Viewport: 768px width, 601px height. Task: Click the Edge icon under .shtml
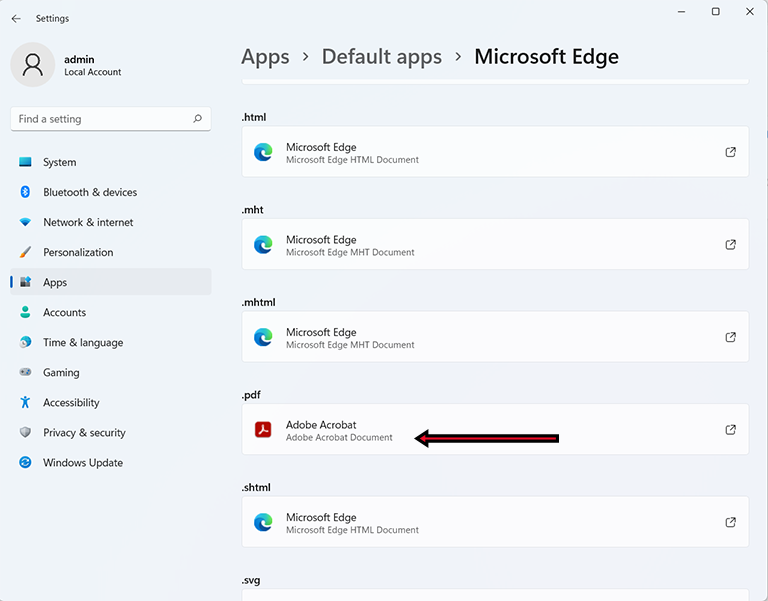click(x=263, y=523)
